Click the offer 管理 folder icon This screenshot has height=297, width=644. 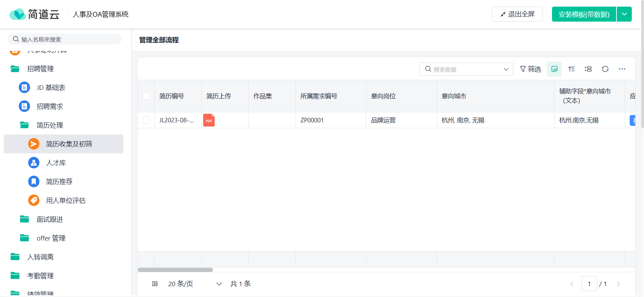(24, 238)
